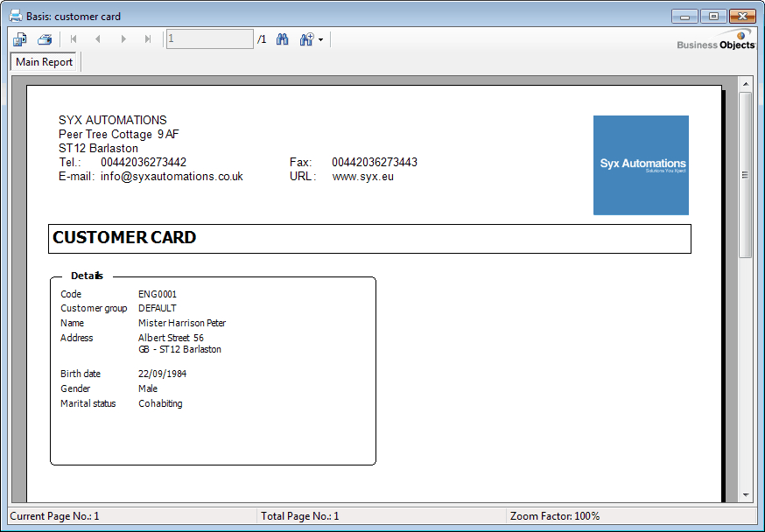Click the www.syx.eu URL text
Viewport: 765px width, 532px height.
pyautogui.click(x=363, y=177)
